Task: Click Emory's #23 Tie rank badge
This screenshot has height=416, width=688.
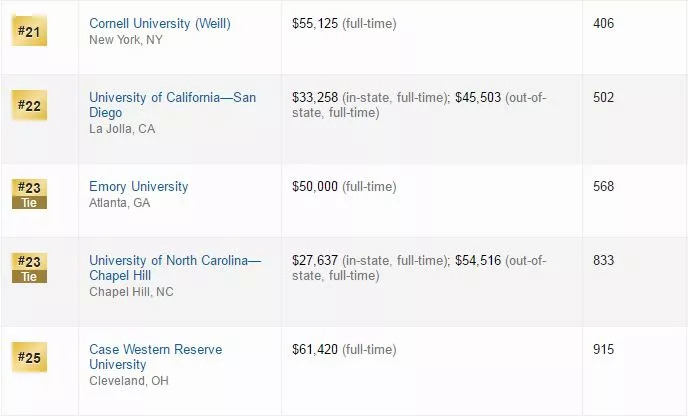Action: point(29,194)
